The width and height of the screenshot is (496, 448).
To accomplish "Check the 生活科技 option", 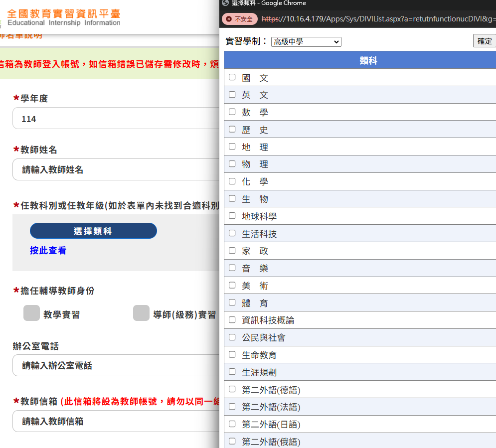I will pos(232,233).
